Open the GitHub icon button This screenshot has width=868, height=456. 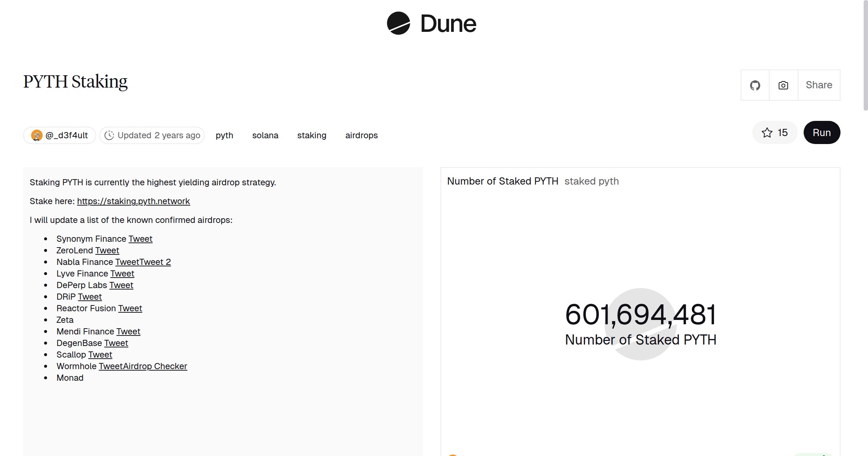(755, 85)
